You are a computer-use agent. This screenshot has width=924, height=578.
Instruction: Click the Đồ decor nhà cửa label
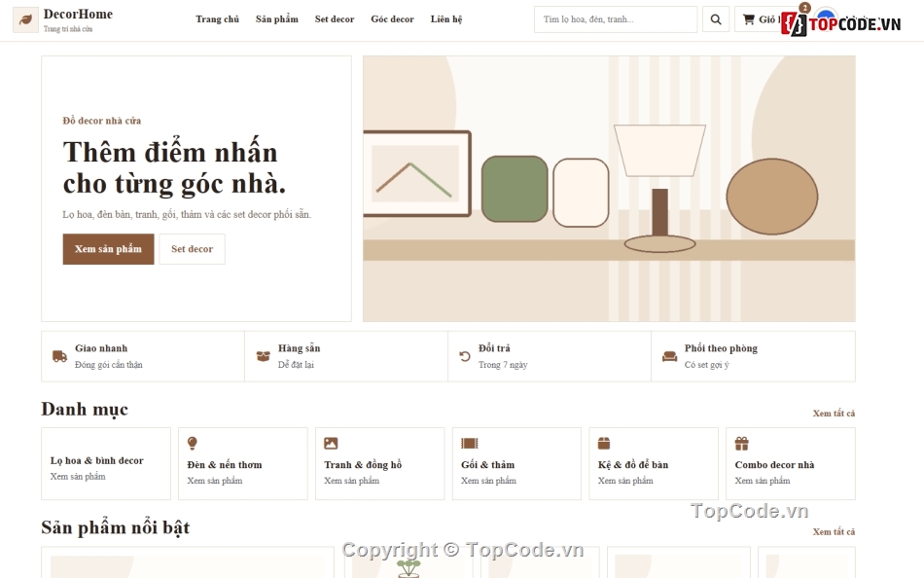[x=102, y=121]
